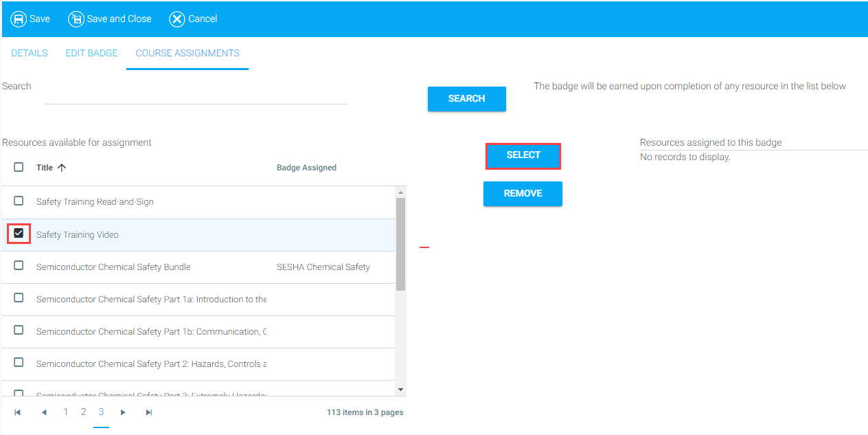Image resolution: width=868 pixels, height=435 pixels.
Task: Check Safety Training Read-and-Sign checkbox
Action: [x=19, y=201]
